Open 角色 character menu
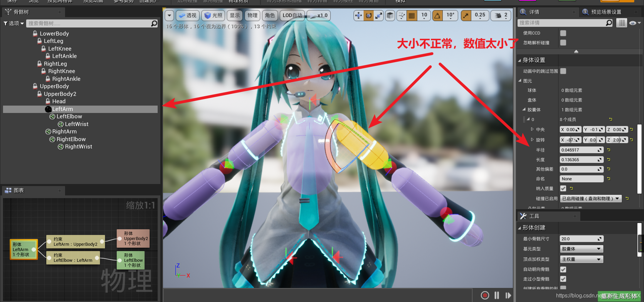 (x=270, y=15)
